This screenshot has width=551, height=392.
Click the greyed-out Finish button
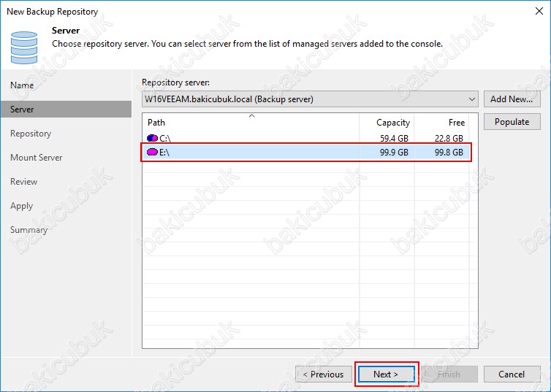pyautogui.click(x=449, y=374)
